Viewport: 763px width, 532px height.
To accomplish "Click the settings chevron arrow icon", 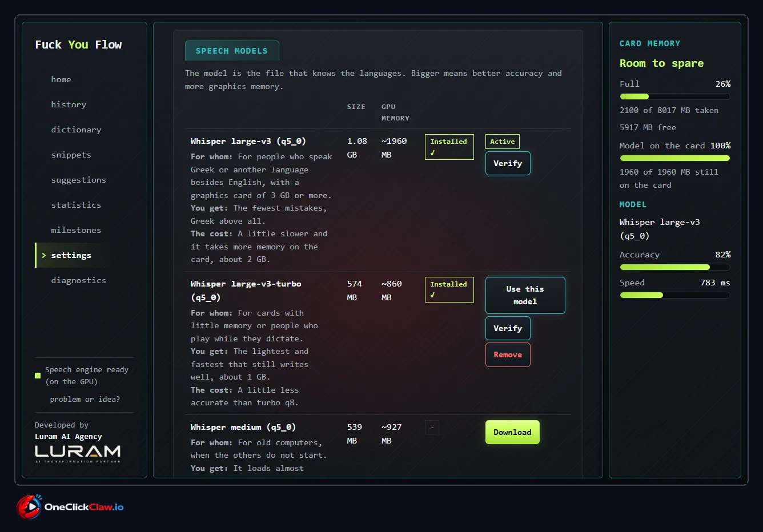I will [x=43, y=255].
